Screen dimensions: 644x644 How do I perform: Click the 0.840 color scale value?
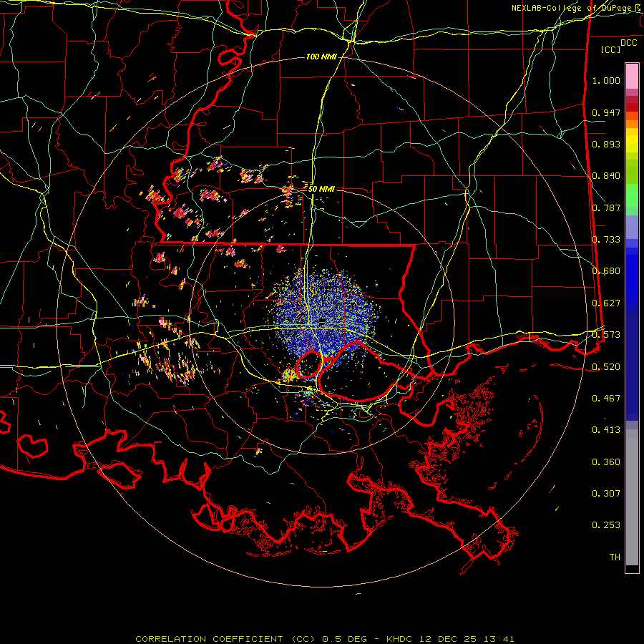click(606, 176)
